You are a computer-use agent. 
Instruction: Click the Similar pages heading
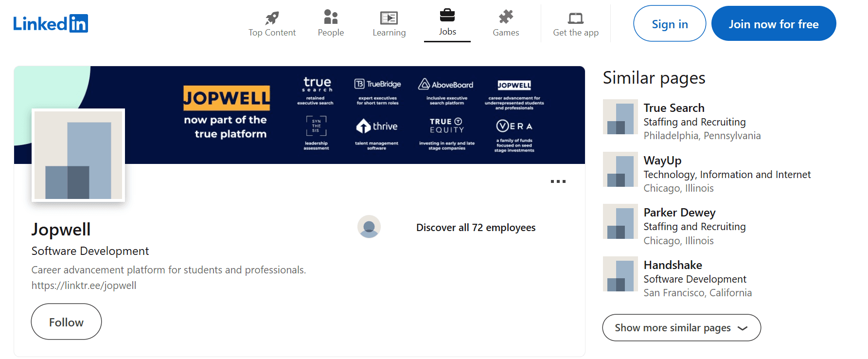pos(654,78)
